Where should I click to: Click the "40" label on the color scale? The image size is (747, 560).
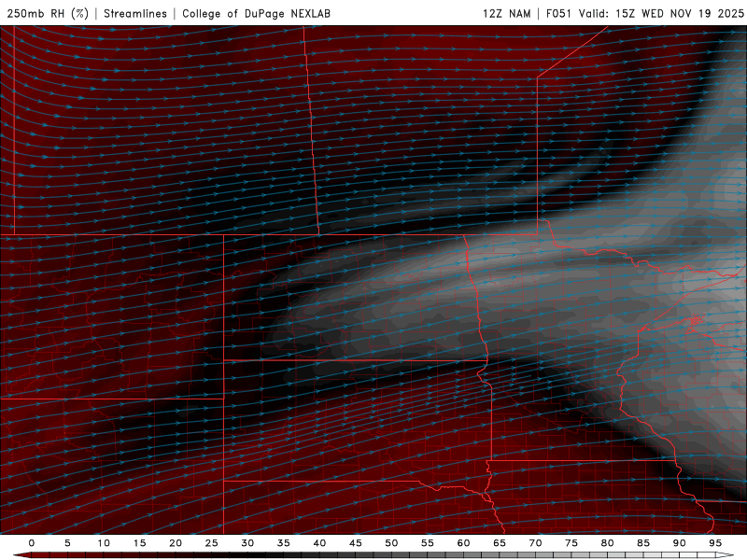pos(319,543)
